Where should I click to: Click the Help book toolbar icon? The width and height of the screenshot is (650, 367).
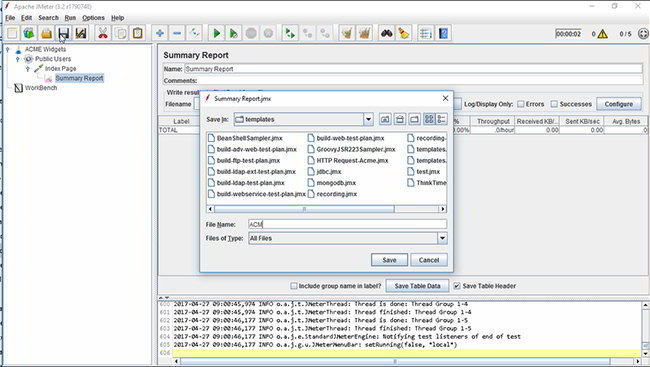[443, 33]
